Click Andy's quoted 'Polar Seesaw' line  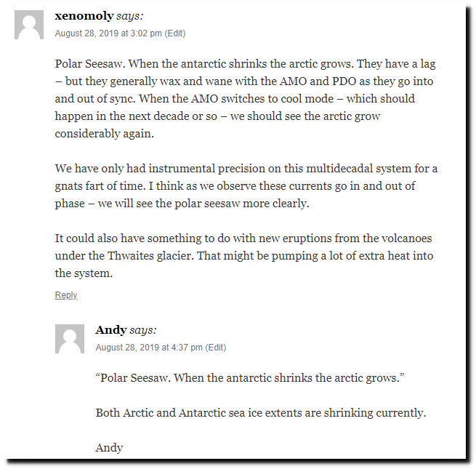pos(250,378)
